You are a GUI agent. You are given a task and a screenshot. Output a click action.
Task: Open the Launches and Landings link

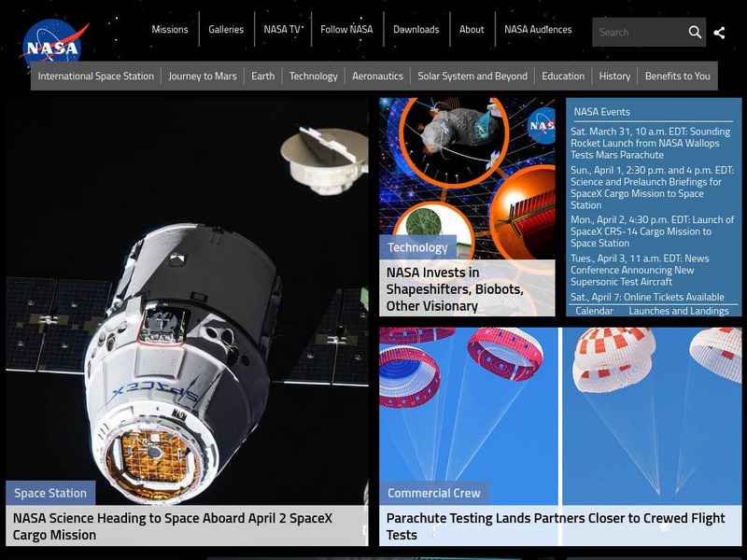679,311
